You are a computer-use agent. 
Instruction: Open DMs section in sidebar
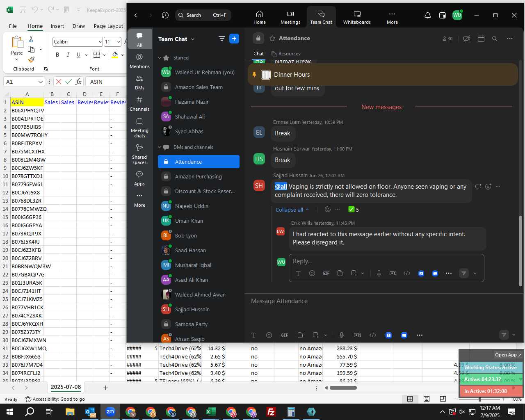[x=139, y=82]
